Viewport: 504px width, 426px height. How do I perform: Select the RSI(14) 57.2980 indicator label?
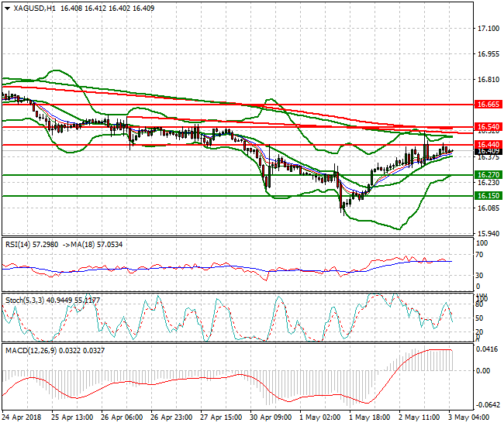(x=32, y=245)
